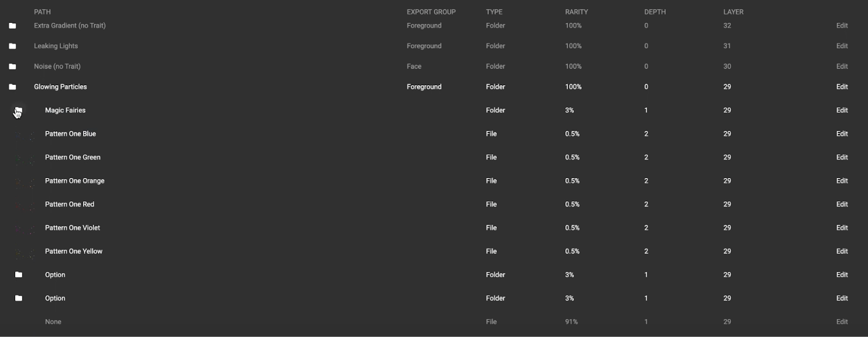
Task: Select the Pattern One Violet row
Action: point(73,228)
